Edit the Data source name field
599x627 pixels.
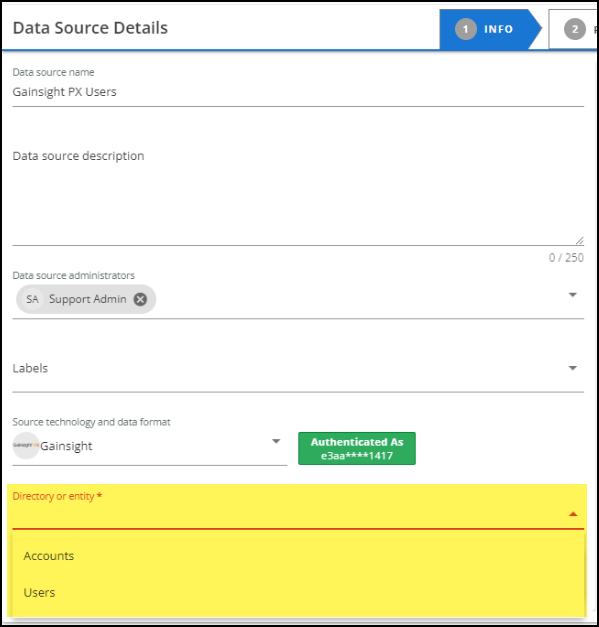[x=298, y=92]
